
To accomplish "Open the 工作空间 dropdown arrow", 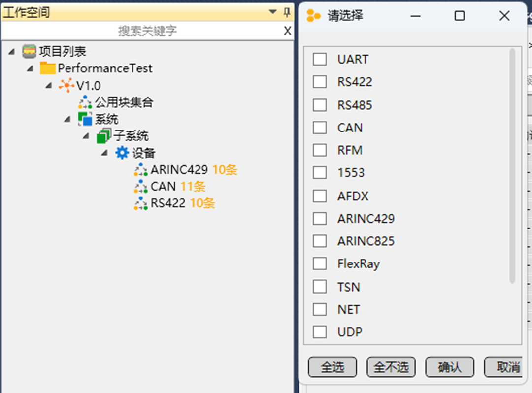I will pyautogui.click(x=271, y=11).
